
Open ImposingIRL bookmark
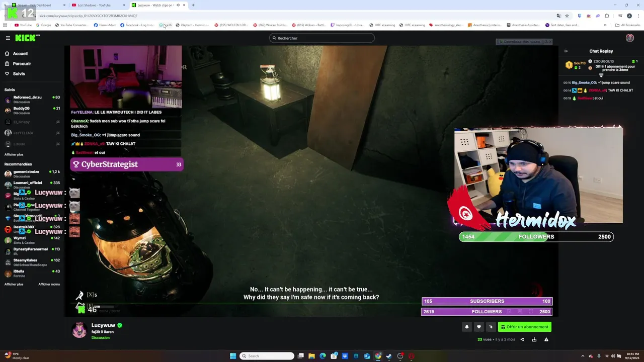[347, 25]
